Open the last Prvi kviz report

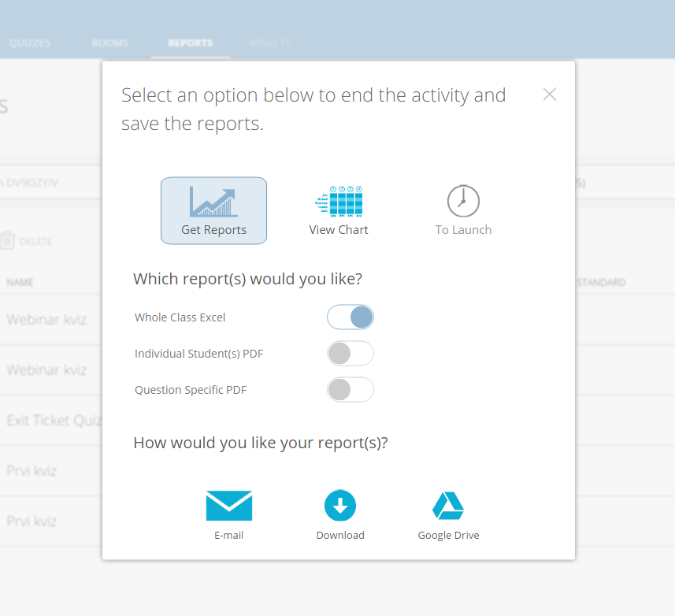pos(32,521)
